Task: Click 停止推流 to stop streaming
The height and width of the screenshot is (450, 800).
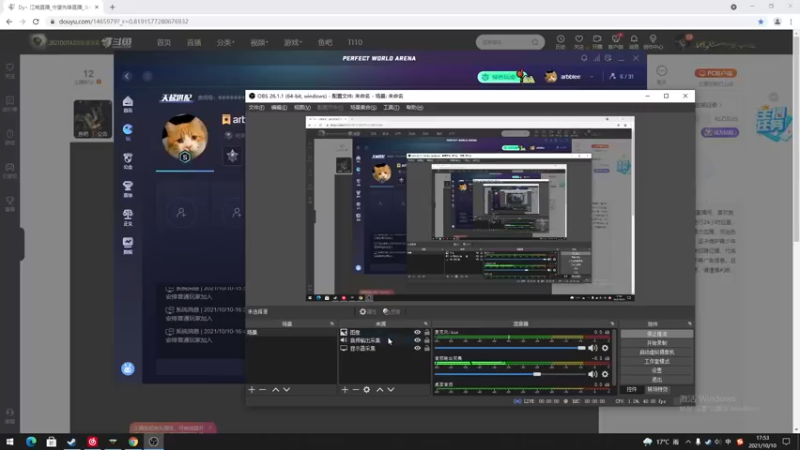Action: [657, 334]
